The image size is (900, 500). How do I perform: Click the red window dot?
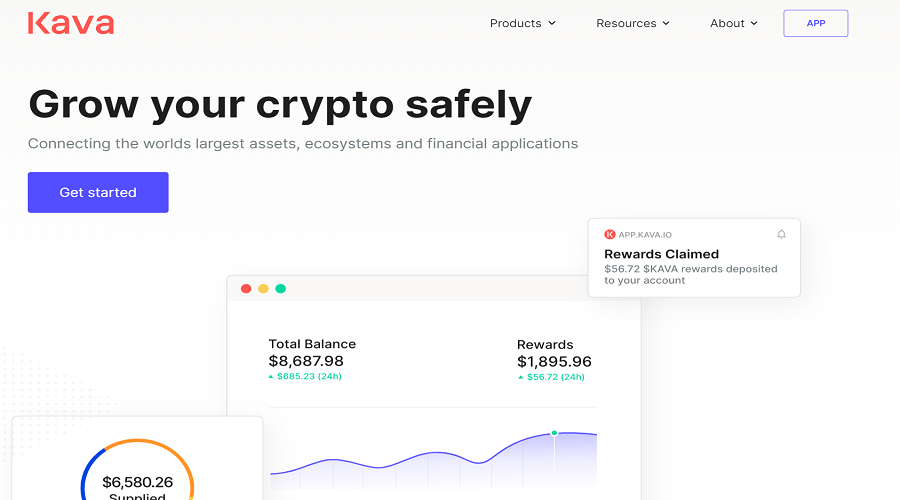coord(246,289)
